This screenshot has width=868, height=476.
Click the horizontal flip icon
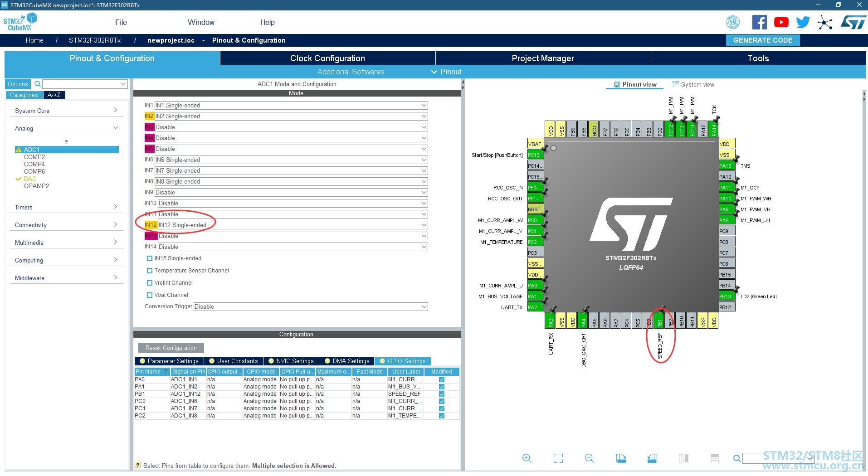point(683,458)
